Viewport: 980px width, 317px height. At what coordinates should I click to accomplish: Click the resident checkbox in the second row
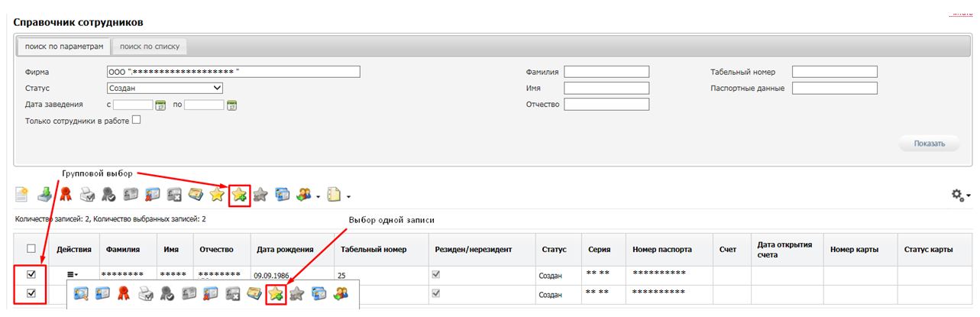pyautogui.click(x=437, y=293)
